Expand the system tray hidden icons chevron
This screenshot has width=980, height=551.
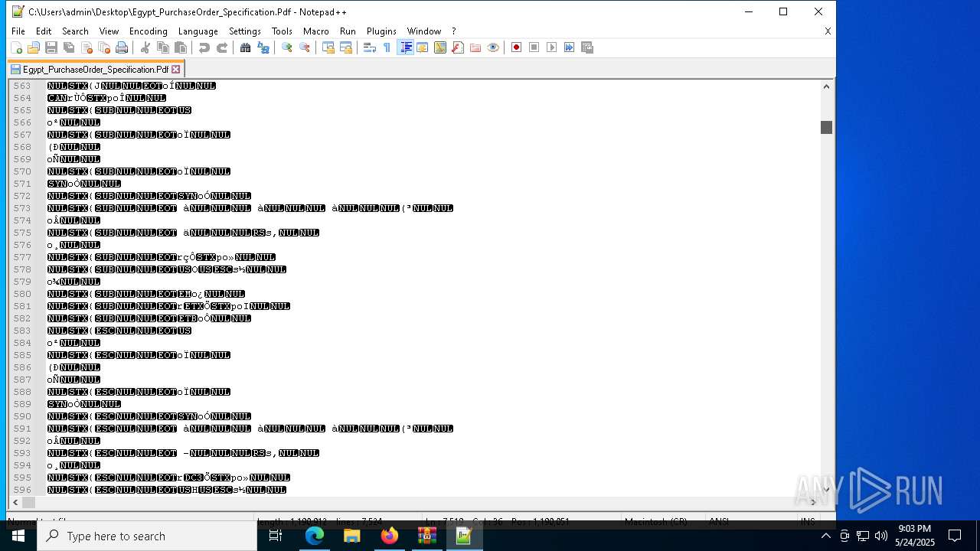(x=826, y=536)
